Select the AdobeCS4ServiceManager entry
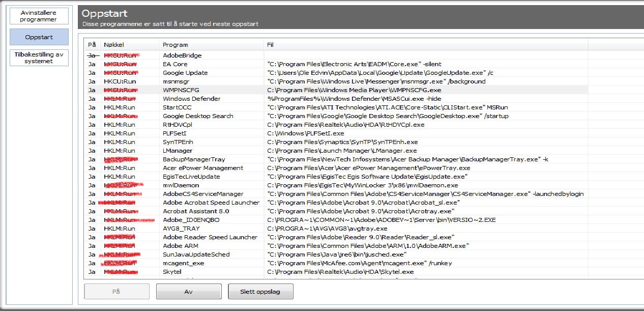Image resolution: width=644 pixels, height=311 pixels. pyautogui.click(x=203, y=194)
